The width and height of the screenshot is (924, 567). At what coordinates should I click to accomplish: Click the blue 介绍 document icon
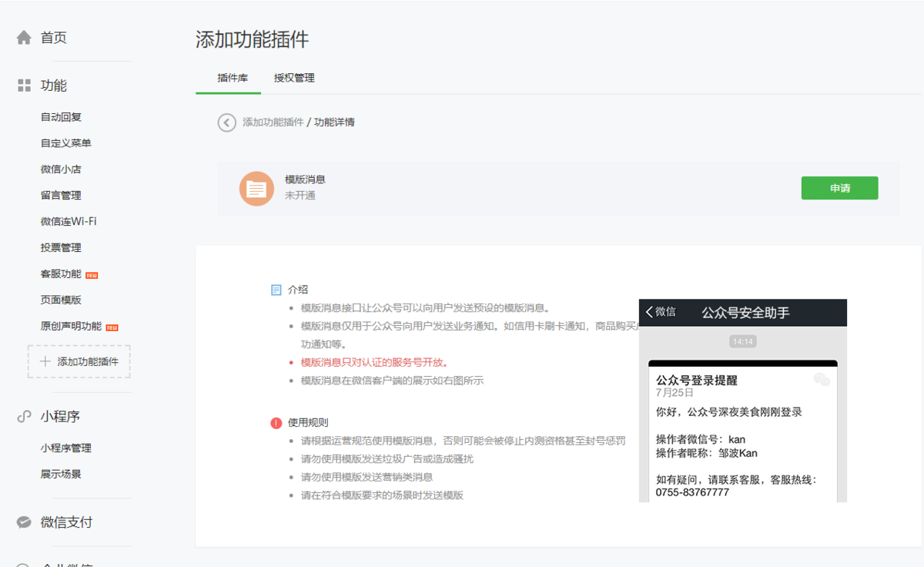pos(276,290)
